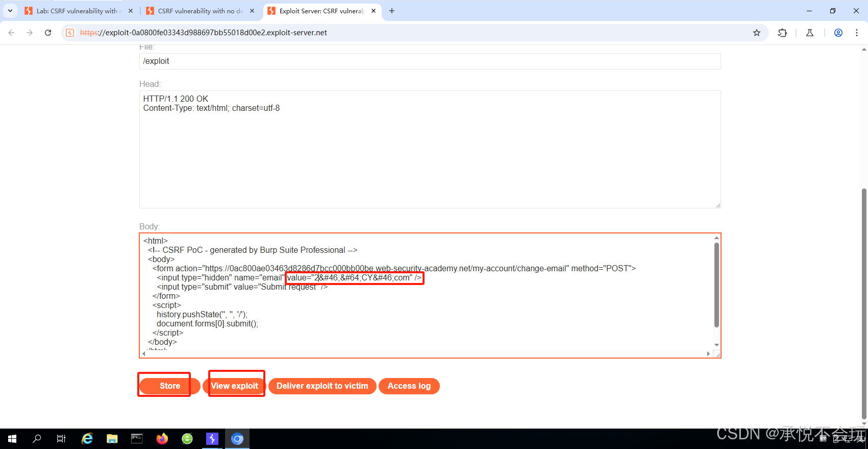Viewport: 868px width, 449px height.
Task: Open the profile account icon
Action: pos(838,33)
